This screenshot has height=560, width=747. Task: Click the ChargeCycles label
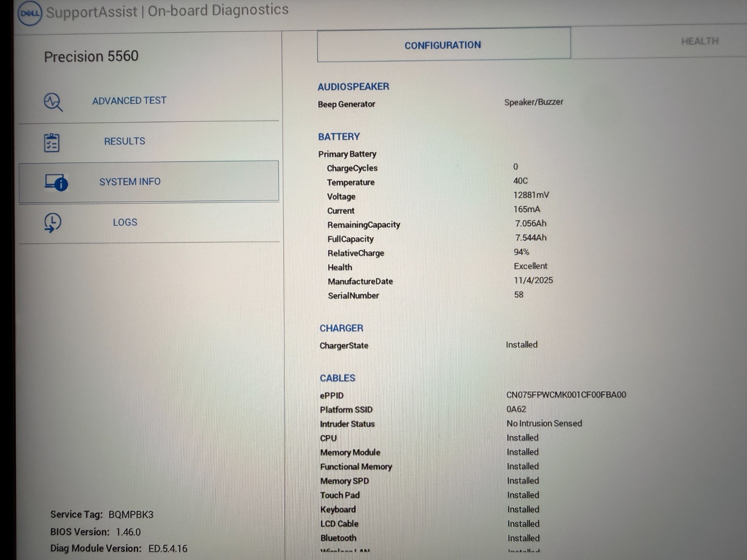[x=352, y=168]
